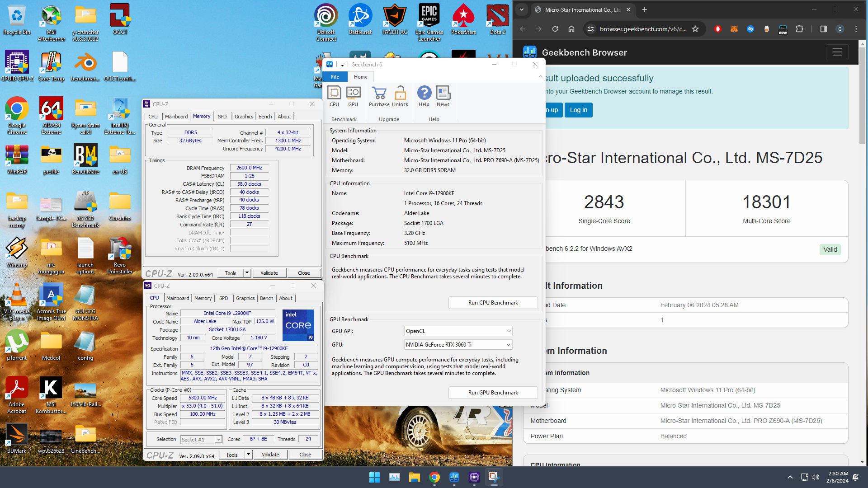Viewport: 868px width, 488px height.
Task: Open Adobe Acrobat desktop icon
Action: tap(17, 395)
